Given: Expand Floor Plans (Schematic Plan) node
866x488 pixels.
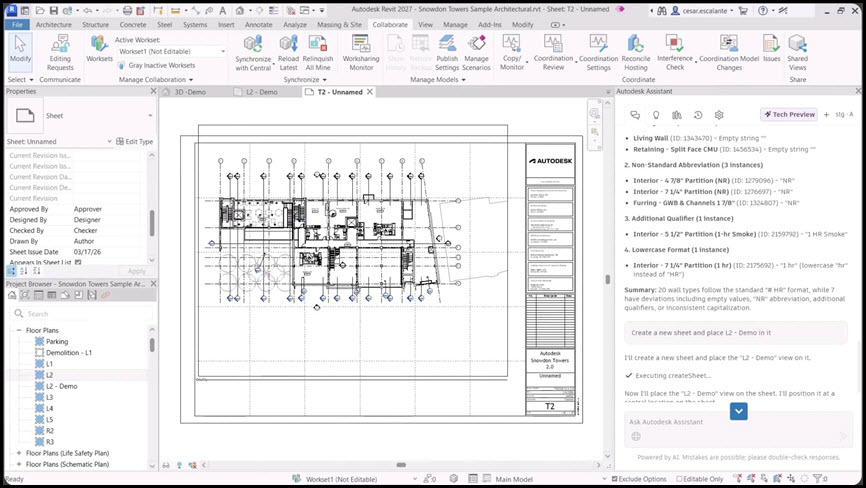Looking at the screenshot, I should click(19, 464).
